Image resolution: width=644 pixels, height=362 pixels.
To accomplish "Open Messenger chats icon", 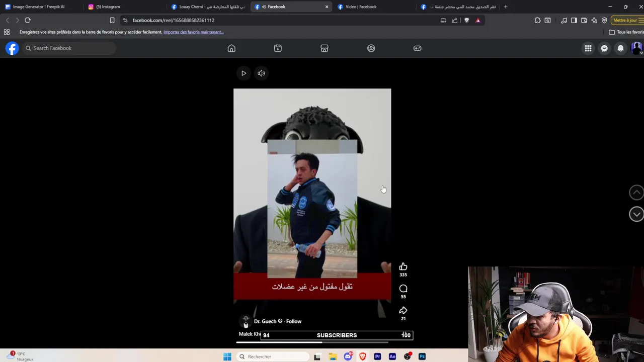I will coord(604,48).
